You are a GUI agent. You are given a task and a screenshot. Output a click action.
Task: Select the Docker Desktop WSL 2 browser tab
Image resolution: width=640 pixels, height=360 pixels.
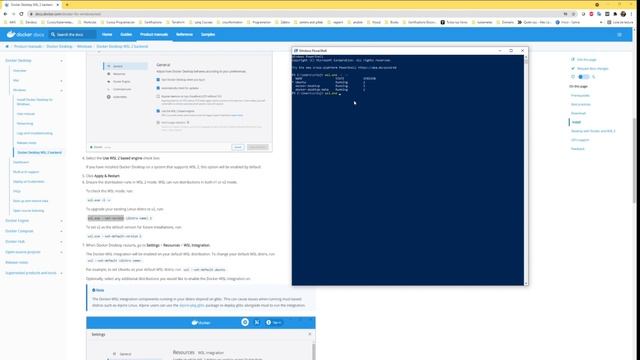coord(32,4)
